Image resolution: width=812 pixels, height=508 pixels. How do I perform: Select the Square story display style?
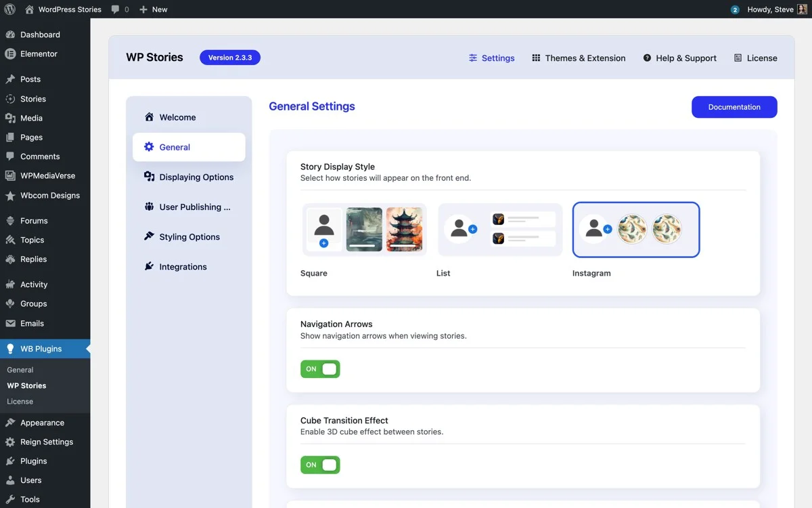tap(364, 230)
